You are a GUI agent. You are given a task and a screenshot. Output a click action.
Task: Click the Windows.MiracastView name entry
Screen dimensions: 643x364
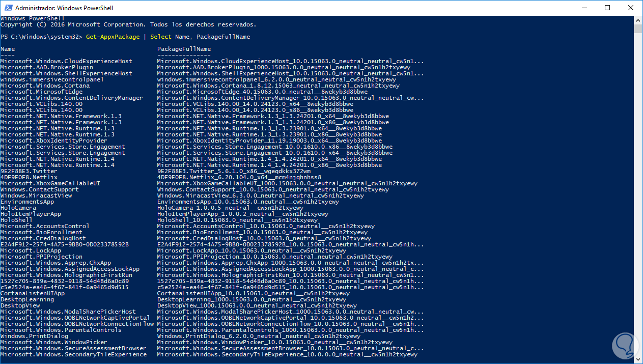pyautogui.click(x=36, y=195)
